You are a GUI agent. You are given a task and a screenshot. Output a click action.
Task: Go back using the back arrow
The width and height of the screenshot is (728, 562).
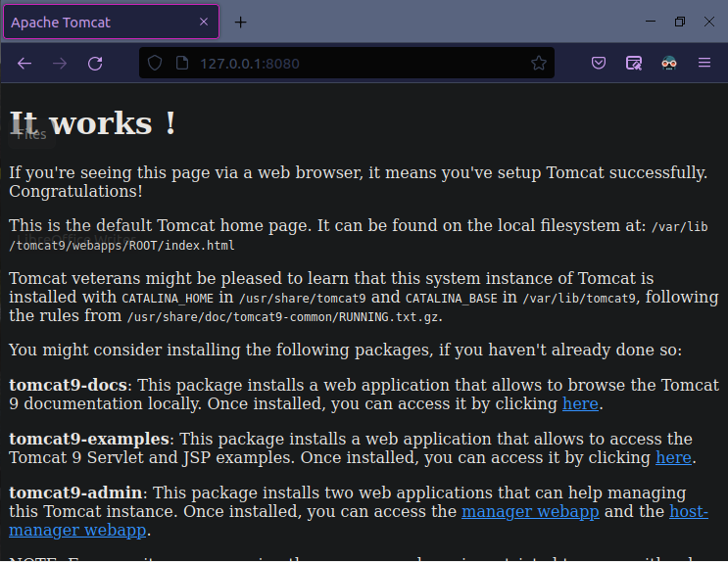pos(24,63)
